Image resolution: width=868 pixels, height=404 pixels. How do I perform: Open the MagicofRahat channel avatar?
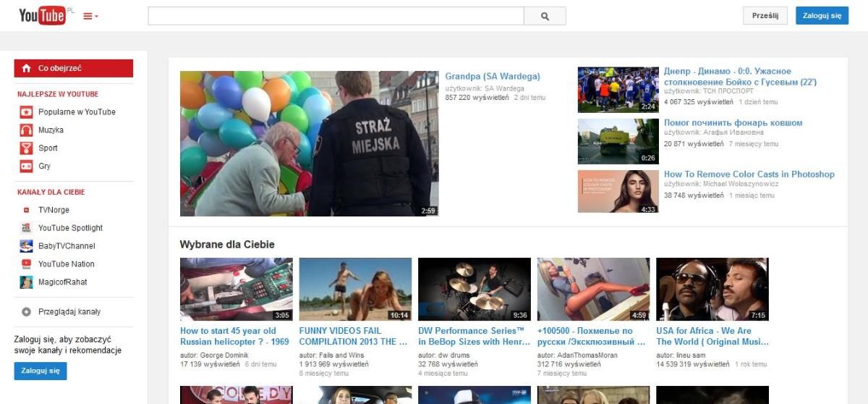pyautogui.click(x=26, y=282)
